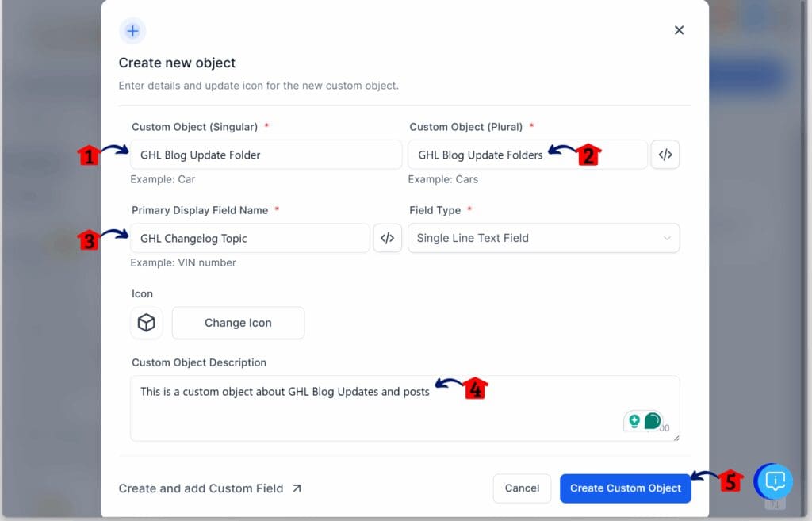Click the plus icon at top of dialog
This screenshot has height=521, width=812.
coord(132,30)
